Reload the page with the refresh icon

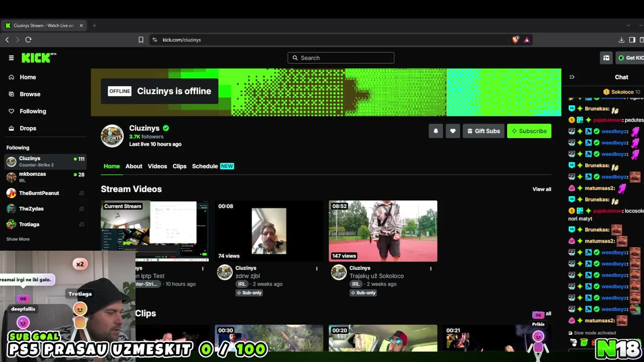(x=28, y=40)
